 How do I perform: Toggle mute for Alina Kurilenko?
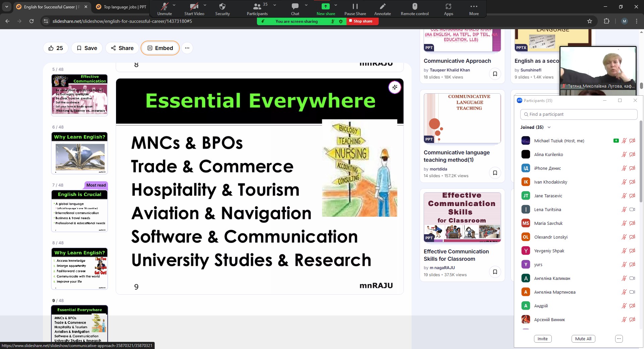(x=624, y=154)
